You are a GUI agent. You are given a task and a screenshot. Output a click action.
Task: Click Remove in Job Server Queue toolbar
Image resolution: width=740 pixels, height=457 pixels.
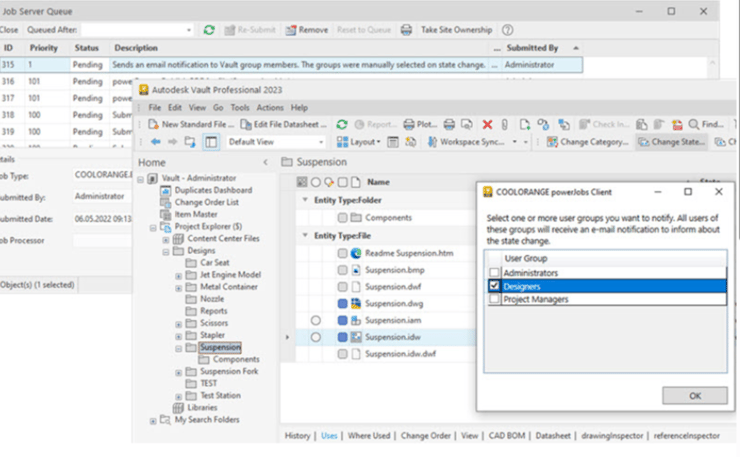point(307,30)
